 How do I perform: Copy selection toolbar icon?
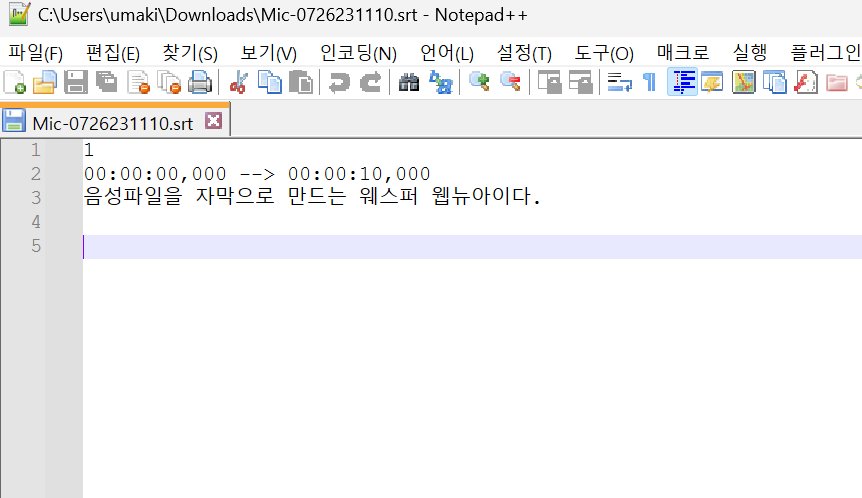(269, 82)
